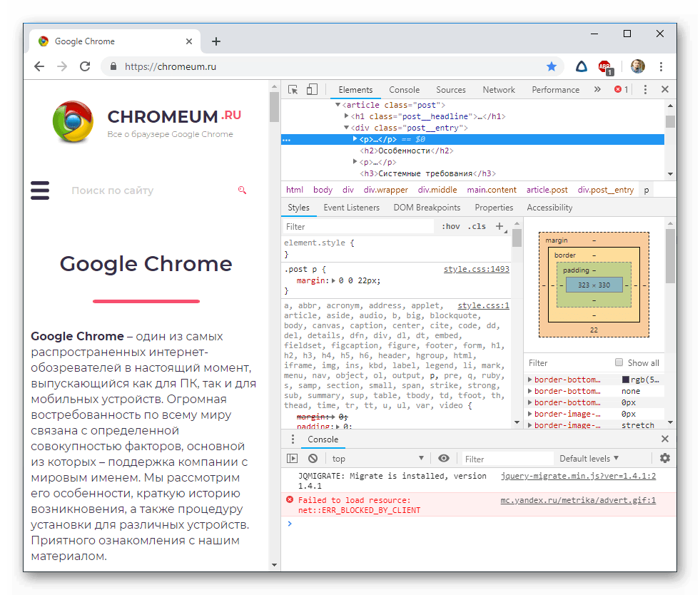The height and width of the screenshot is (595, 700).
Task: Expand the first border-bottom computed property
Action: [x=530, y=380]
